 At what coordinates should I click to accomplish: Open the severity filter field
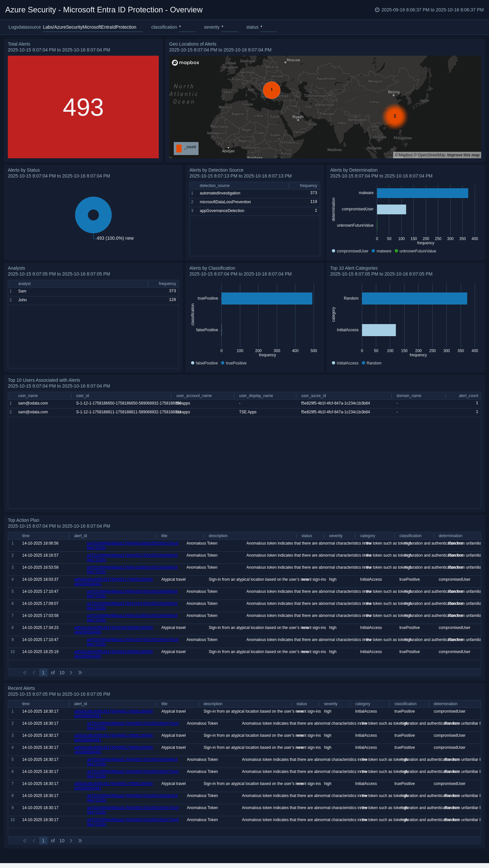coord(229,27)
